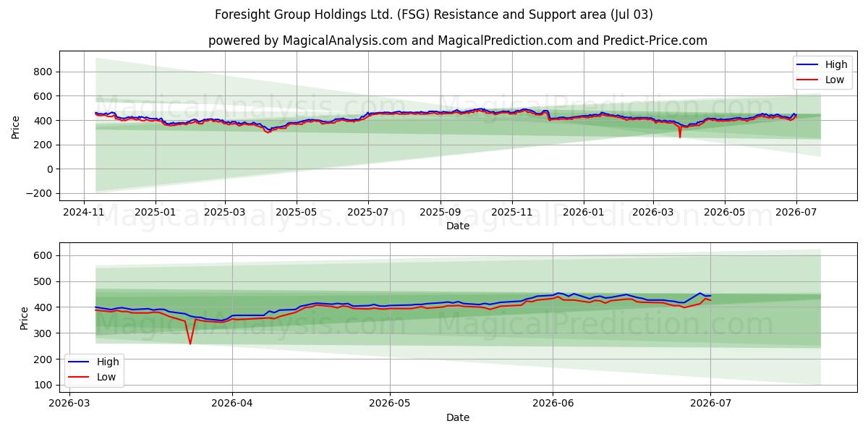868x434 pixels.
Task: Click top chart y-axis value 800
Action: 43,72
